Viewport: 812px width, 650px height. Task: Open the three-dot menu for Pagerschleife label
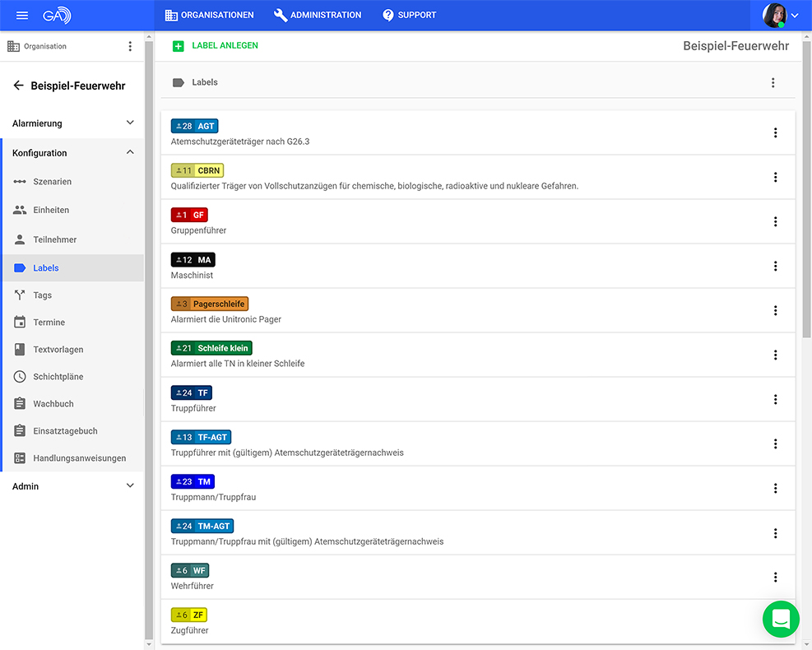pyautogui.click(x=775, y=310)
